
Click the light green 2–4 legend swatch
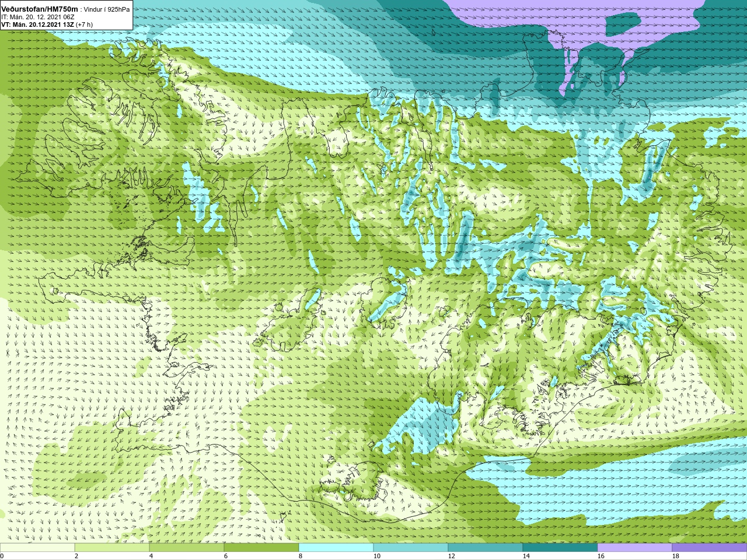[112, 548]
